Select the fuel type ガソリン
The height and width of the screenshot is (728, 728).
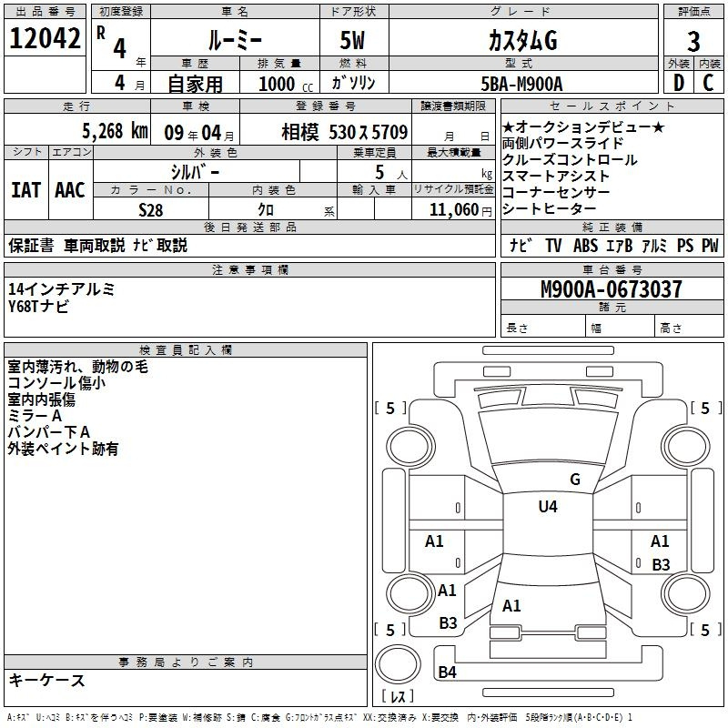tap(353, 83)
